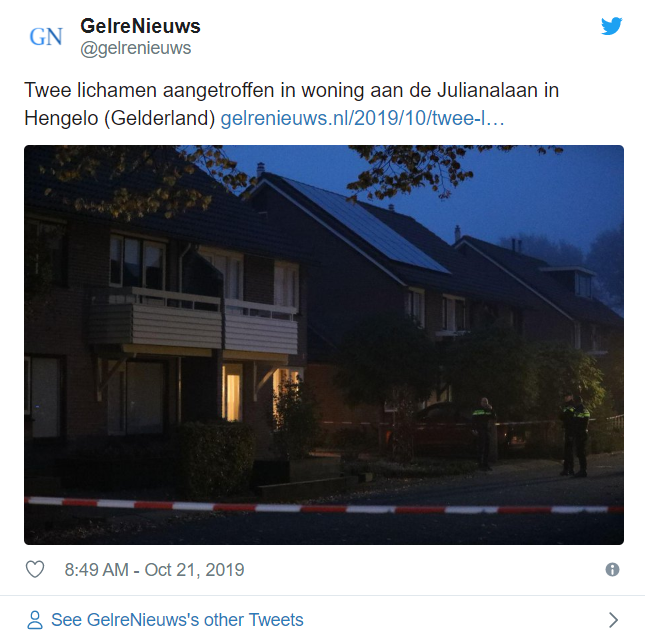Click the red-white barrier tape in photo

(x=324, y=507)
